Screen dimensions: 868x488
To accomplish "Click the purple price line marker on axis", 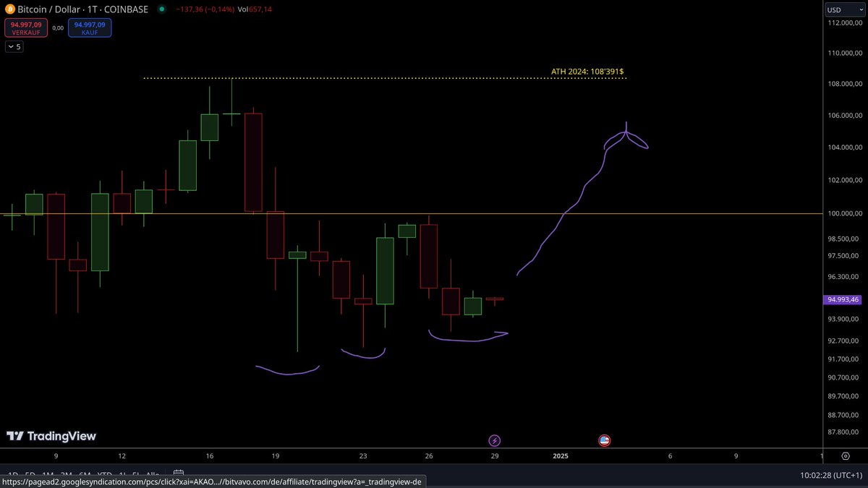I will point(842,299).
